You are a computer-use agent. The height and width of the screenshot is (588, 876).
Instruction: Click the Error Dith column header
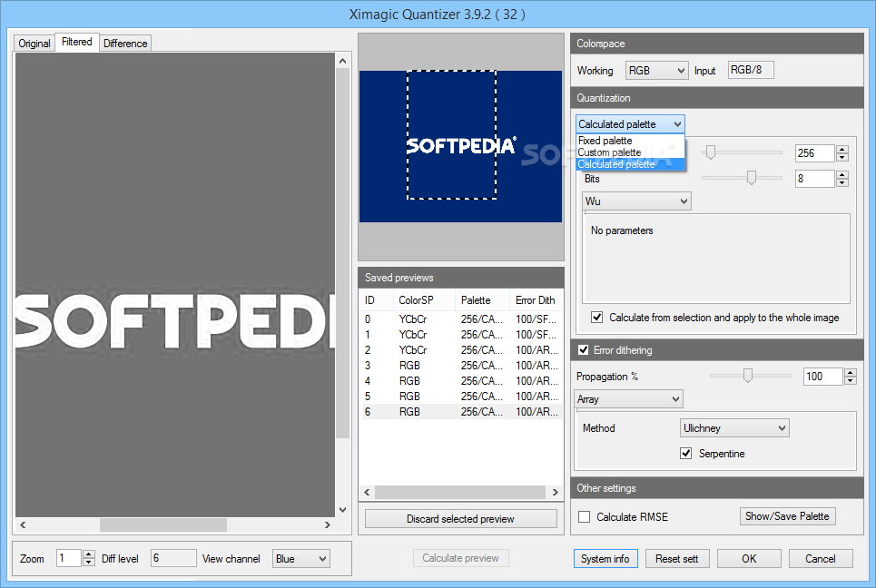pyautogui.click(x=536, y=300)
